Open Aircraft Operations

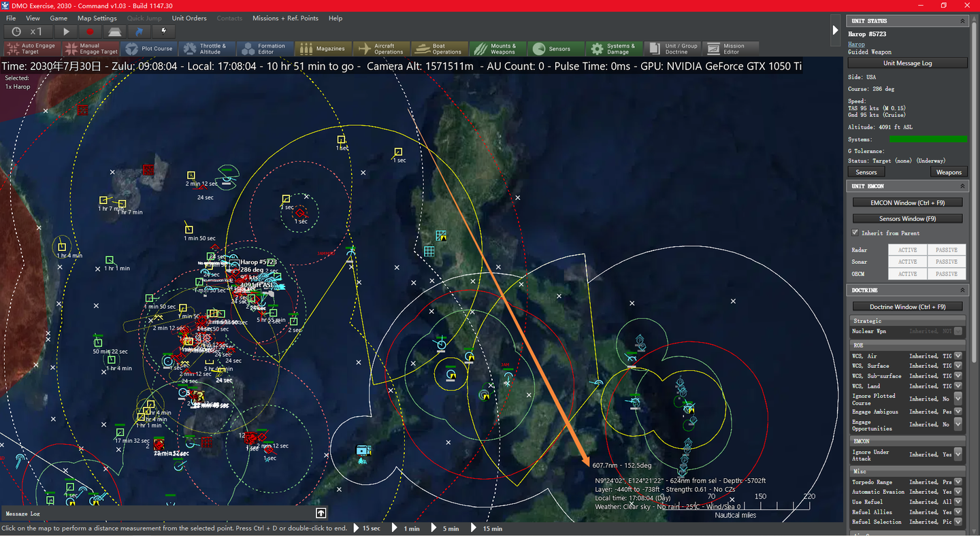tap(381, 48)
